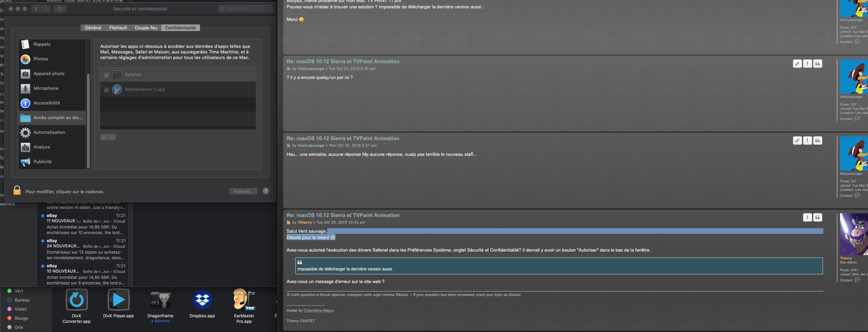868x332 pixels.
Task: Open Microphone privacy category
Action: click(52, 88)
